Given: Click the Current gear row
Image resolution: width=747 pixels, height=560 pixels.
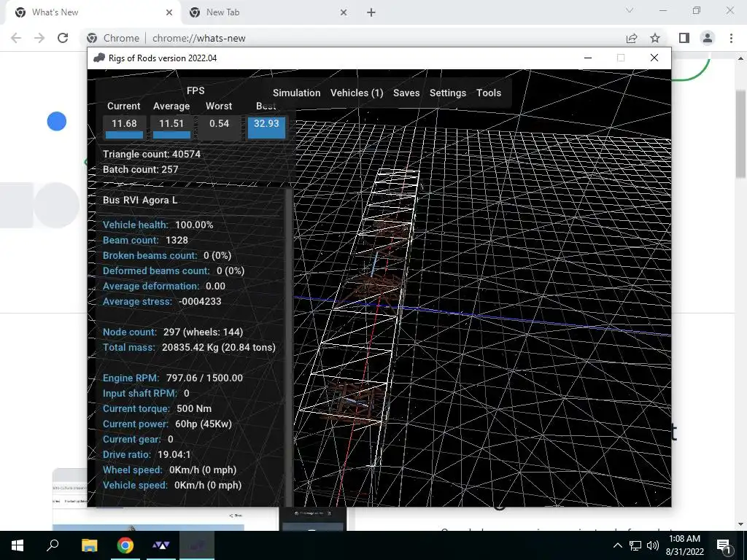Looking at the screenshot, I should (x=138, y=439).
